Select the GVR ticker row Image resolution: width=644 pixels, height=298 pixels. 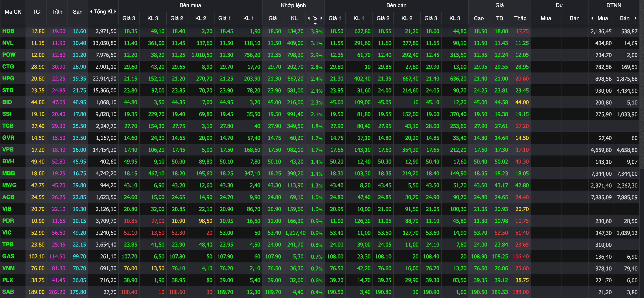8,138
